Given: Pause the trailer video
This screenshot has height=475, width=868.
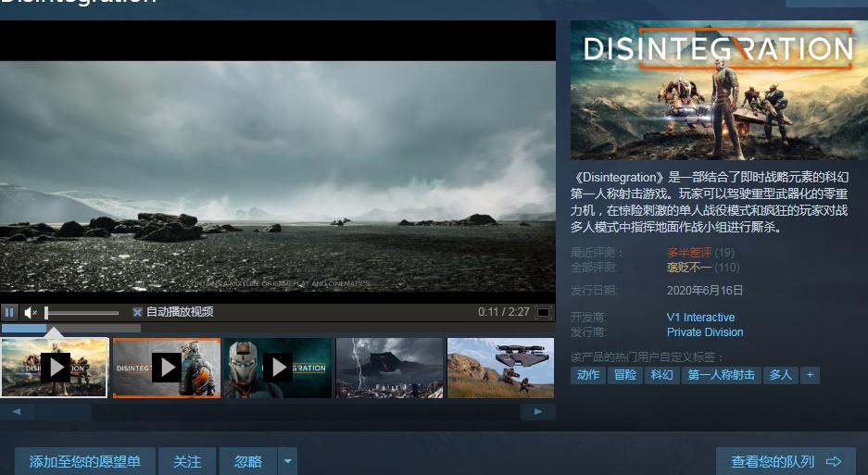Looking at the screenshot, I should coord(9,312).
